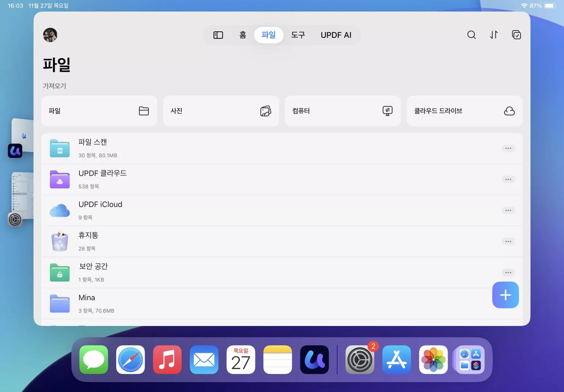Launch Music from the dock

[x=167, y=360]
